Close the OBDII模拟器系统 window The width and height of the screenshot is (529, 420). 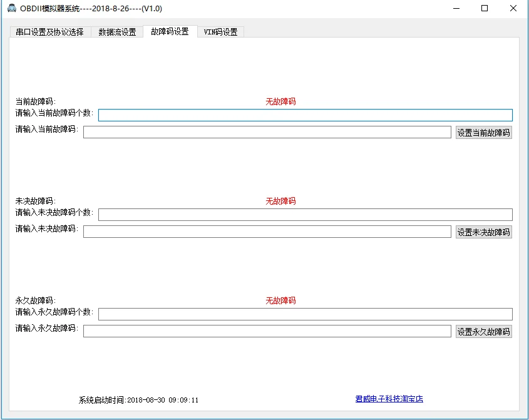tap(513, 8)
